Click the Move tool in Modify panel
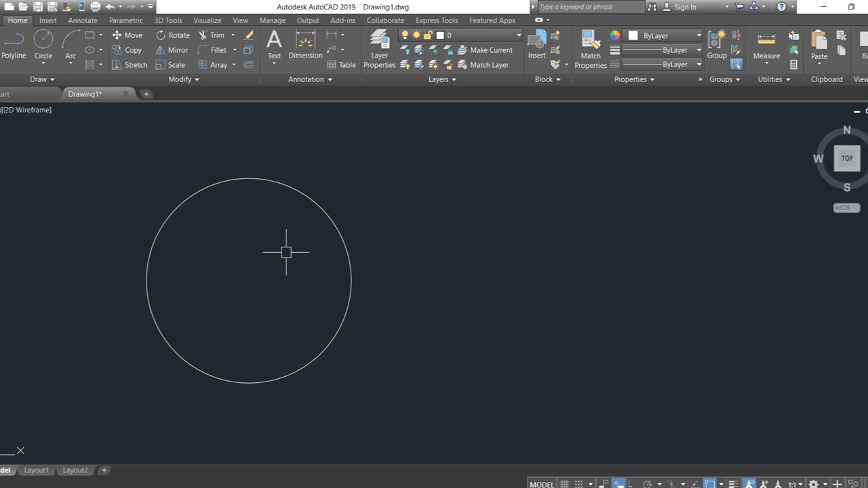Viewport: 868px width, 488px height. [127, 35]
